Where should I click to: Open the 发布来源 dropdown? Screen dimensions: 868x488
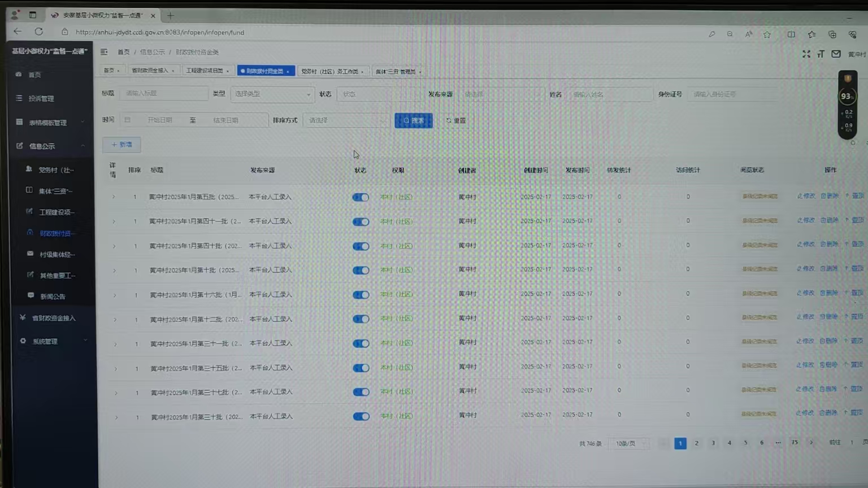(x=501, y=94)
